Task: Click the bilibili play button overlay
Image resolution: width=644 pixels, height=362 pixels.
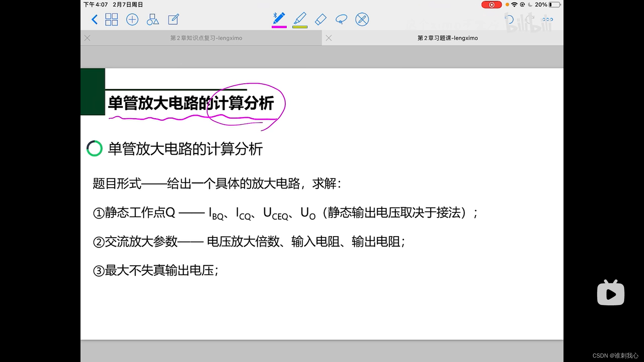Action: coord(610,294)
